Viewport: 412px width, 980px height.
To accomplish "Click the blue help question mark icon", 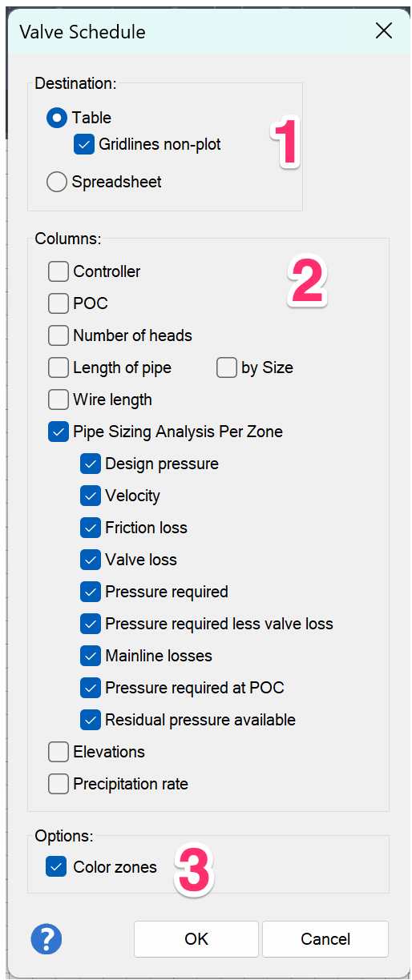I will click(x=46, y=939).
